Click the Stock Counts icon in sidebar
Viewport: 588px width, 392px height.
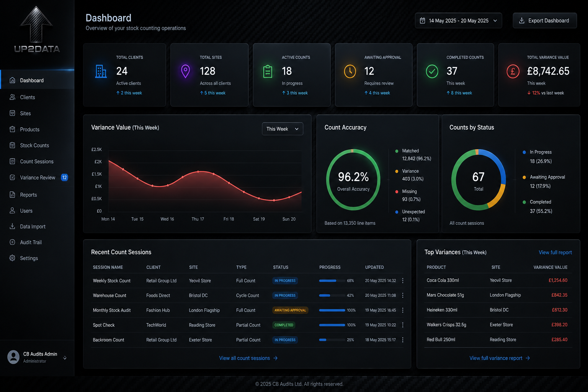12,145
